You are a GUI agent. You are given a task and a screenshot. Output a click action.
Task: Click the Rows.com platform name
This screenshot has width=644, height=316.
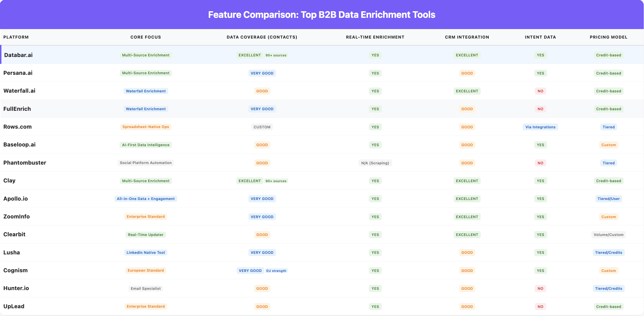click(x=18, y=127)
